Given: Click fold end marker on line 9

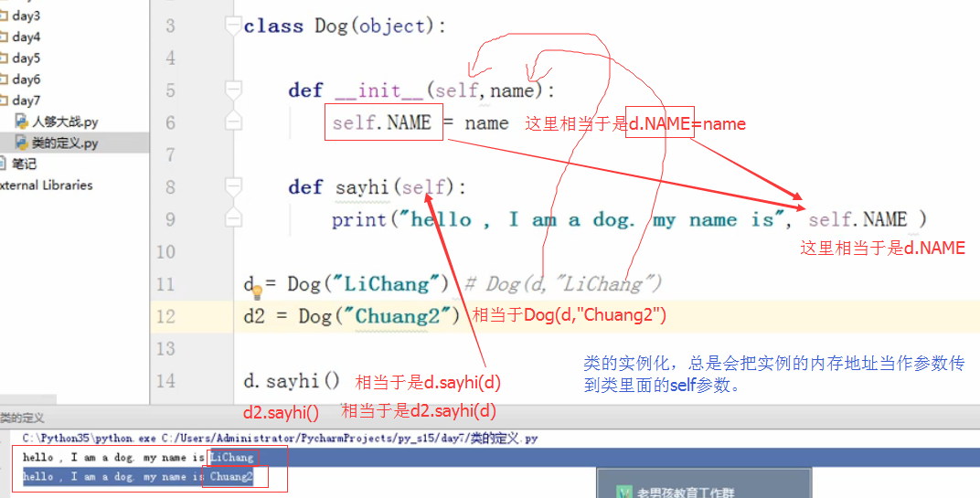Looking at the screenshot, I should [233, 217].
